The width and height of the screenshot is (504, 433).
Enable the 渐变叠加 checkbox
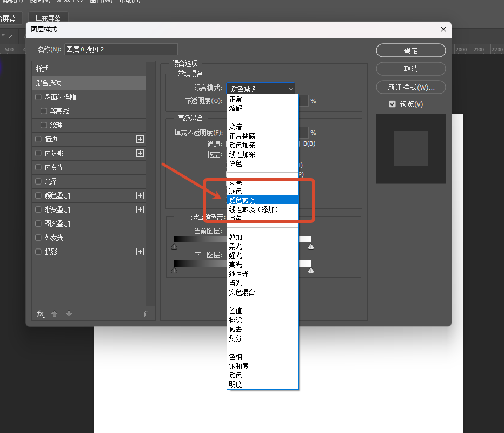pyautogui.click(x=38, y=209)
